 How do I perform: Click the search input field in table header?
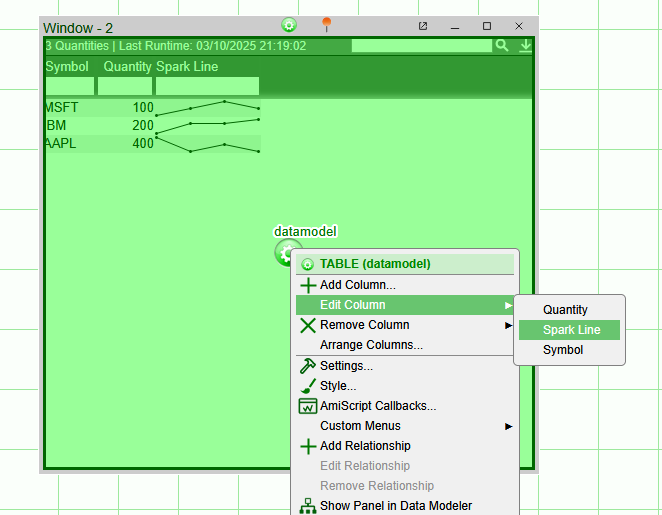click(422, 46)
